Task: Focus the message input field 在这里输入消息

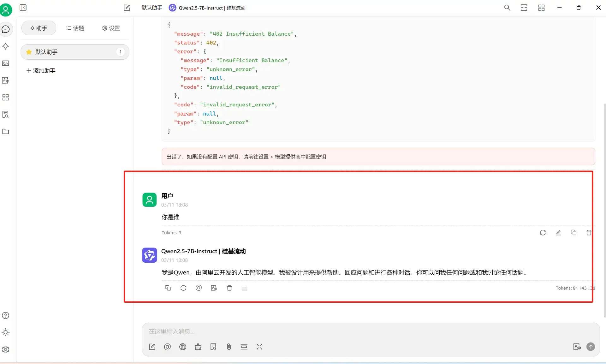Action: tap(371, 331)
